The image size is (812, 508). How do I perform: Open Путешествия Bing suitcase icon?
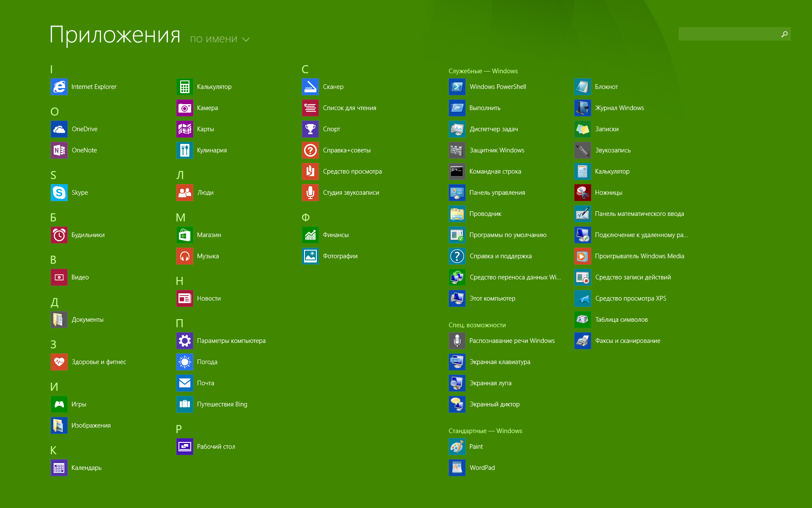click(x=185, y=404)
